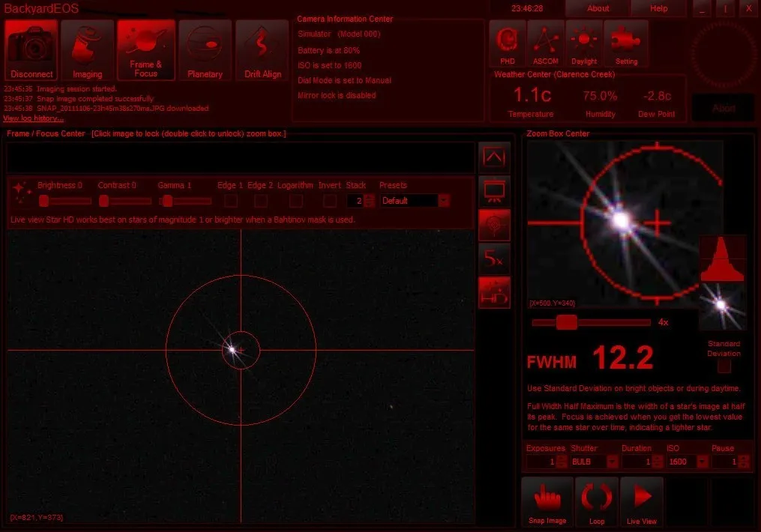This screenshot has width=761, height=532.
Task: Switch to Planetary mode
Action: (x=205, y=49)
